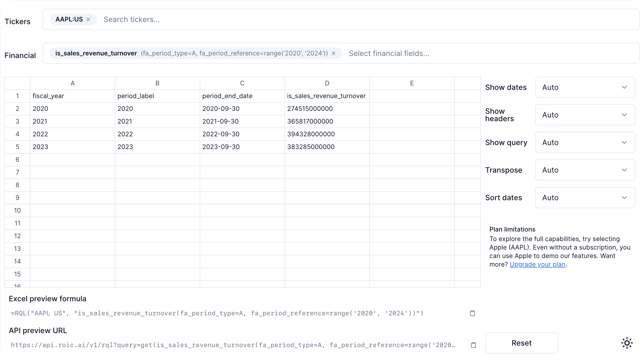Screen dimensions: 644x362
Task: Select row 3 header
Action: (17, 121)
